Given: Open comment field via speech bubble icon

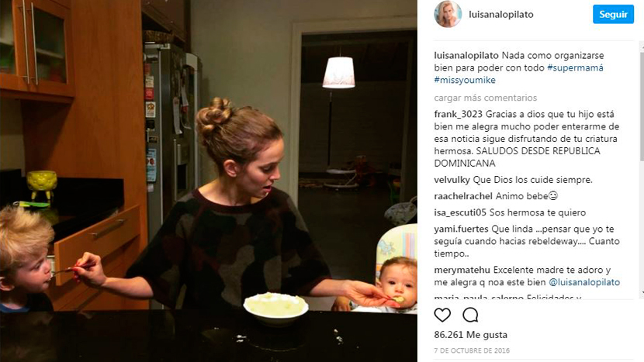Looking at the screenshot, I should [470, 315].
